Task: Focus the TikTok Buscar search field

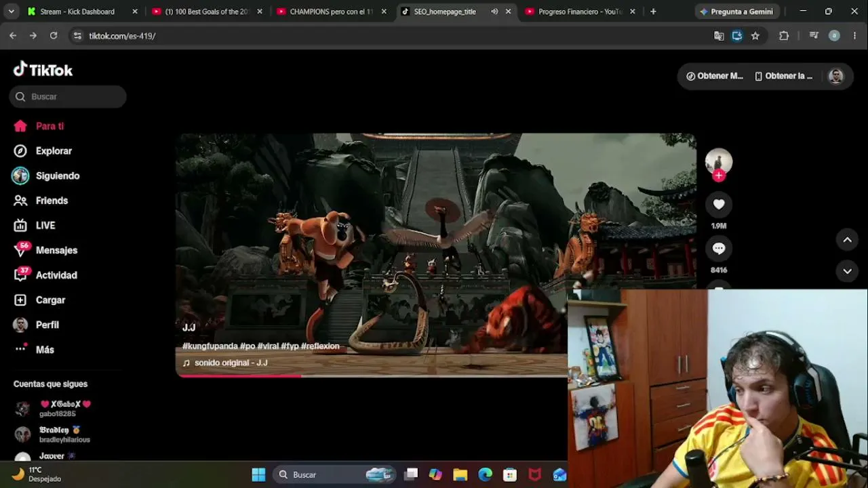Action: [x=68, y=97]
